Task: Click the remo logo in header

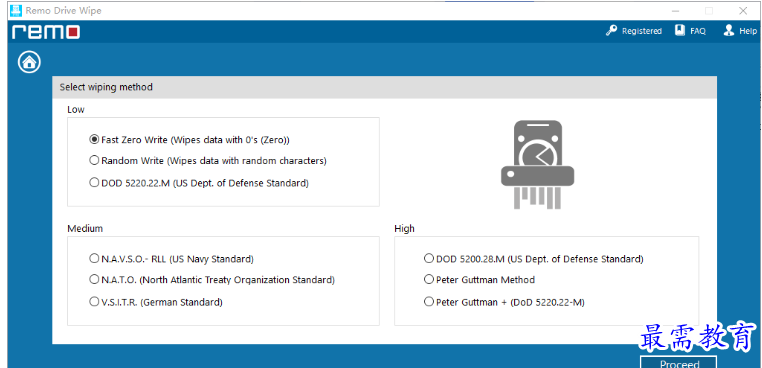Action: point(46,32)
